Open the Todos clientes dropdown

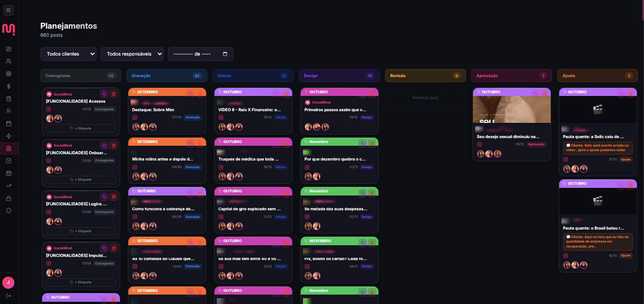(x=68, y=54)
